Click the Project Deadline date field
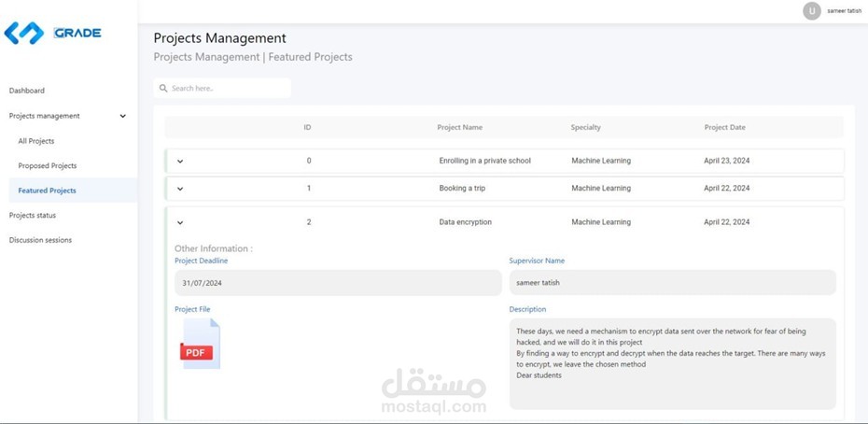Image resolution: width=868 pixels, height=424 pixels. (338, 283)
